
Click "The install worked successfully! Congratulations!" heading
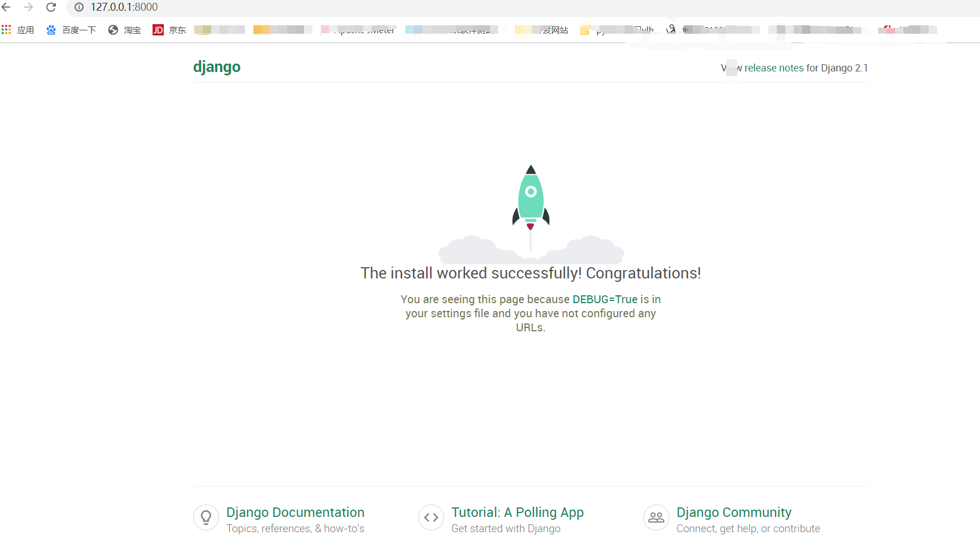click(531, 273)
